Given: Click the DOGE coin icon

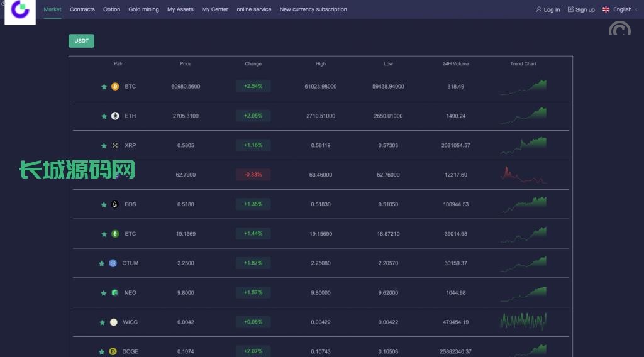Looking at the screenshot, I should pos(113,351).
